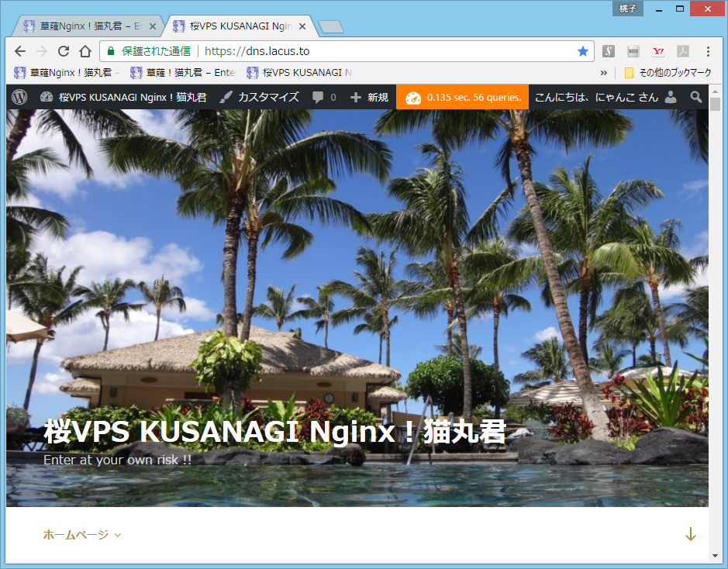This screenshot has width=728, height=569.
Task: Click the Yahoo extension icon
Action: [x=658, y=51]
